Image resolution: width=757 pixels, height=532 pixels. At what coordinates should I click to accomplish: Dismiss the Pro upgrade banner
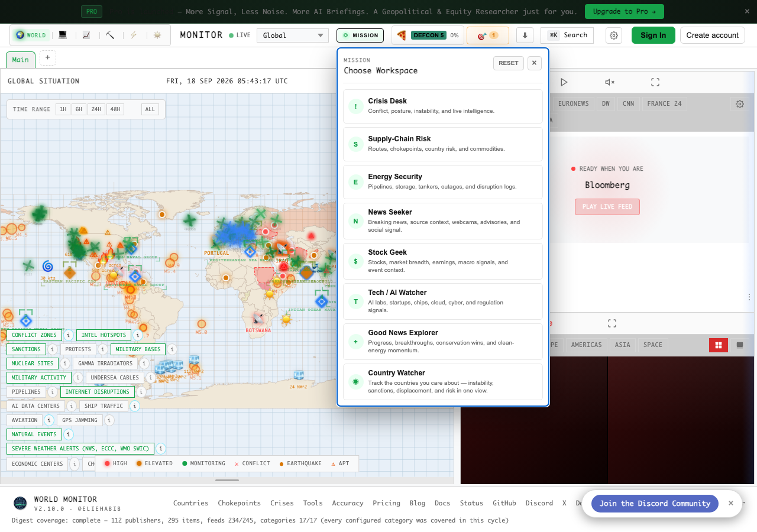[747, 11]
